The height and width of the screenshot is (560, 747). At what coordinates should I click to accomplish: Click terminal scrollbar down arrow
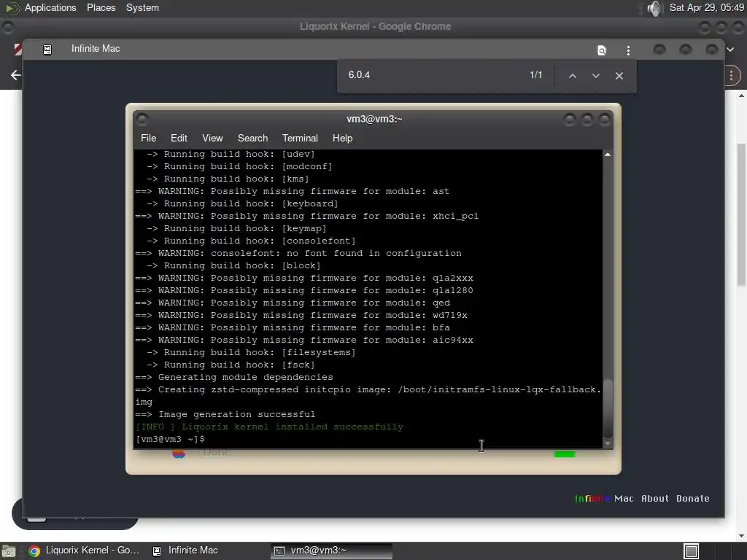coord(608,443)
